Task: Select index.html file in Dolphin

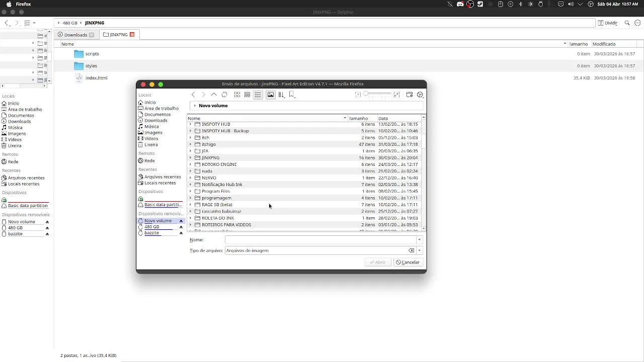Action: pyautogui.click(x=96, y=78)
